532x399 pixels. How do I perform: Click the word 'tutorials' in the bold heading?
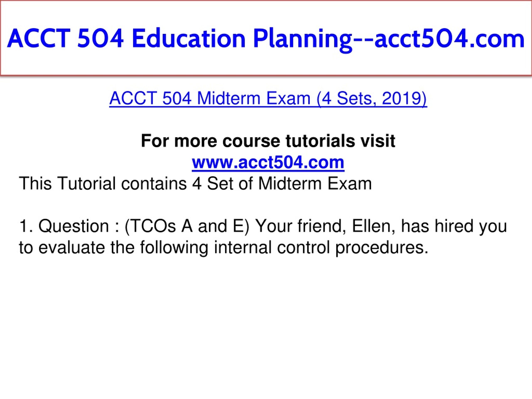pyautogui.click(x=320, y=141)
